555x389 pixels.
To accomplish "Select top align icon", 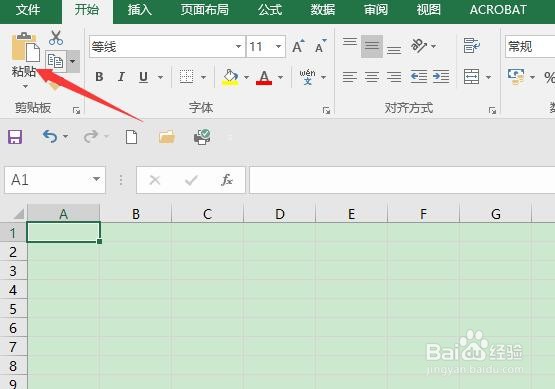I will tap(350, 42).
